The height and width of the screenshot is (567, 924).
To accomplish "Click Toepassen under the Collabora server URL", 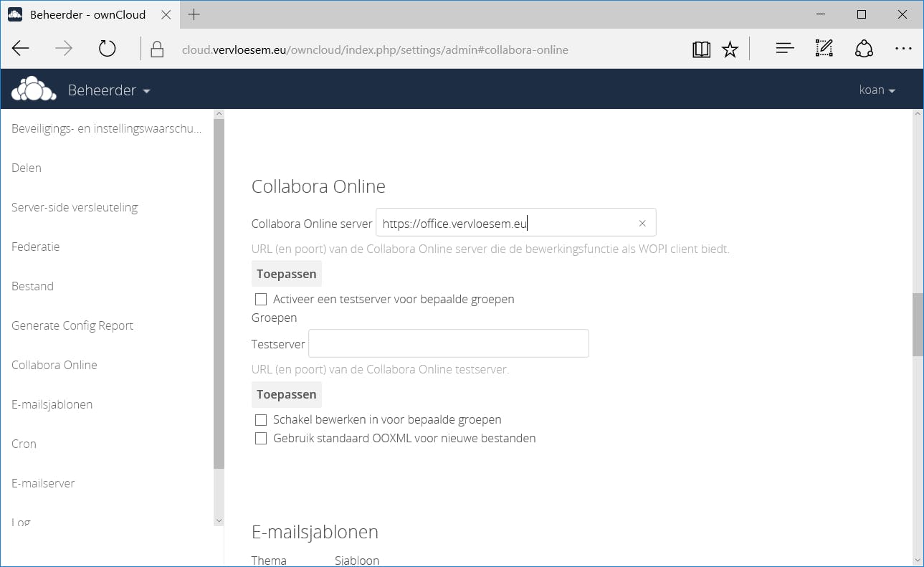I will point(287,274).
